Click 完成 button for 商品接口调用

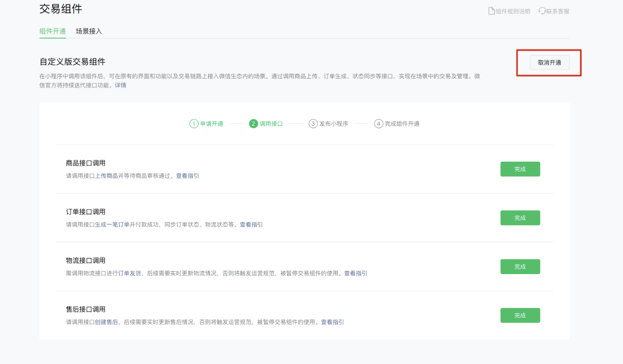point(520,169)
